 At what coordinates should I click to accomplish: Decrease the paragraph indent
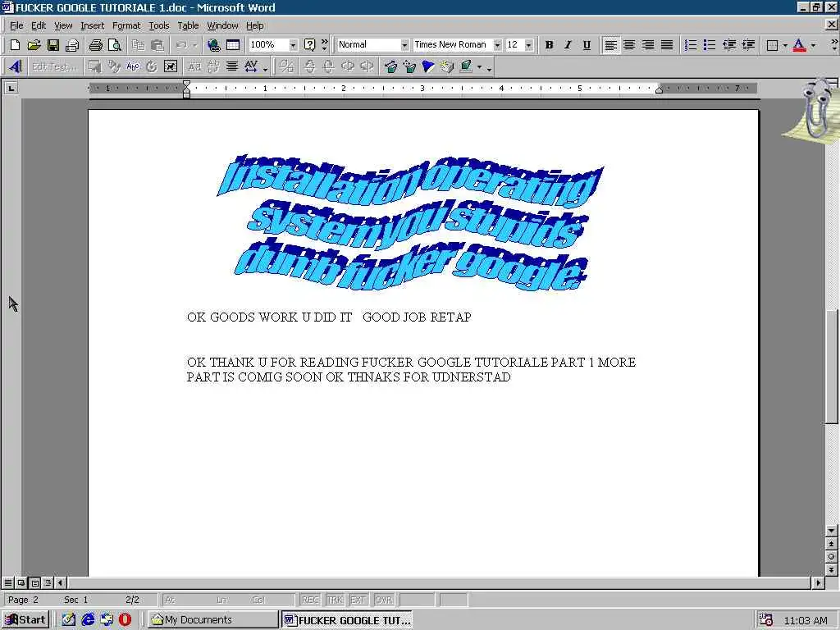(728, 45)
